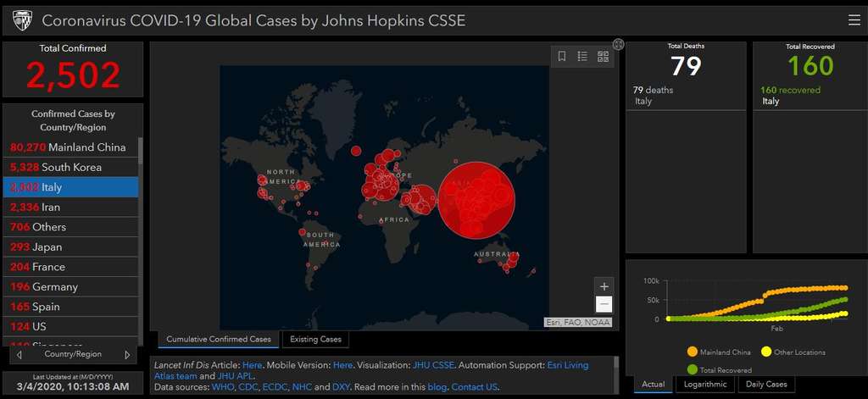Click the large red circle over Asia
This screenshot has width=868, height=399.
click(x=476, y=200)
